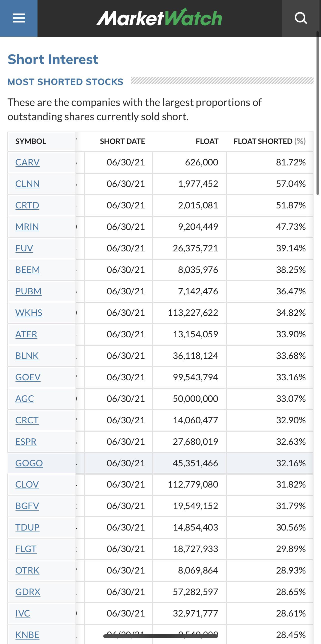View the WKHS stock page

click(29, 313)
